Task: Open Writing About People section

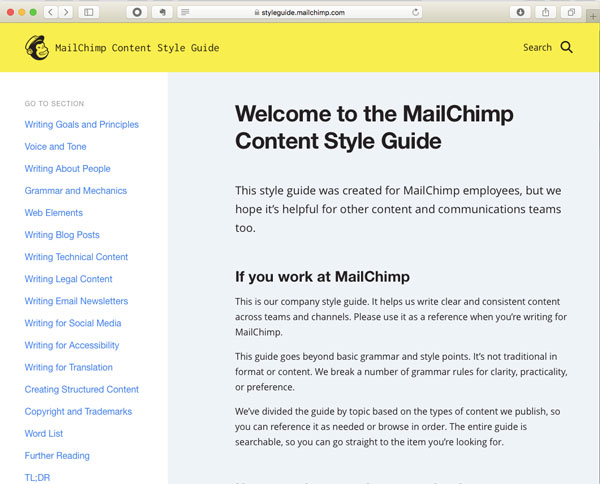Action: coord(67,169)
